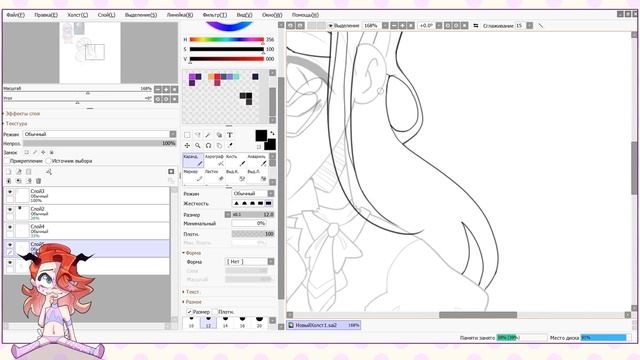
Task: Open the Вид menu
Action: tap(244, 15)
